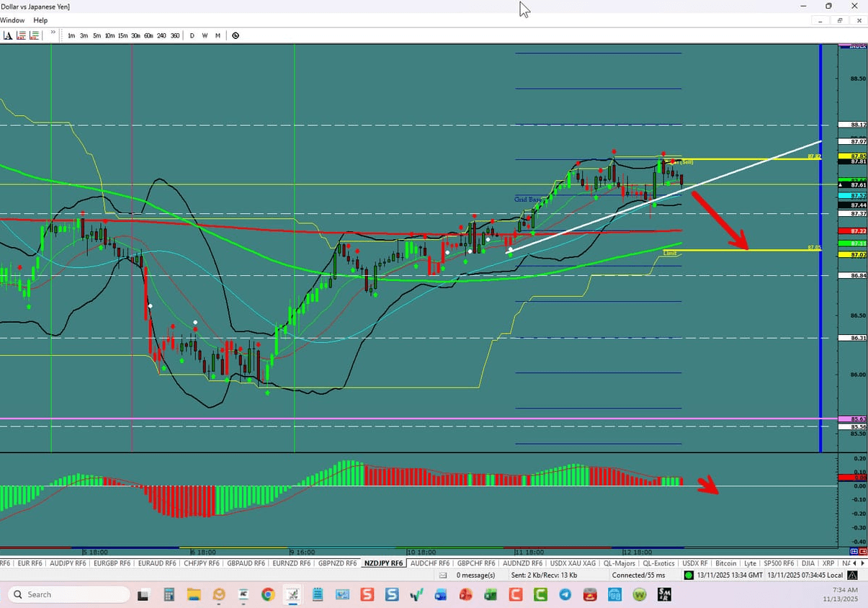Expand the toolbar overflow chevron
The width and height of the screenshot is (868, 608).
click(53, 33)
